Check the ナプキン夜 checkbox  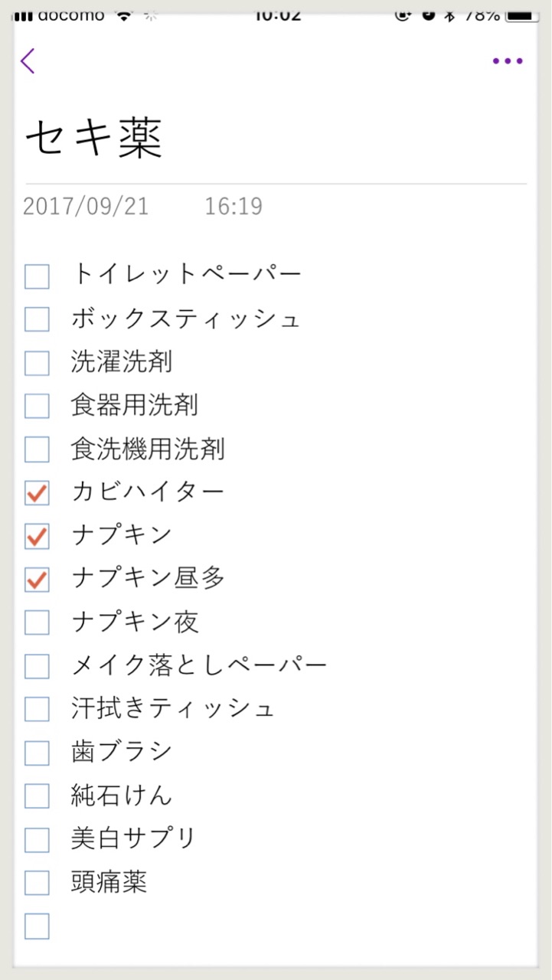(x=37, y=622)
